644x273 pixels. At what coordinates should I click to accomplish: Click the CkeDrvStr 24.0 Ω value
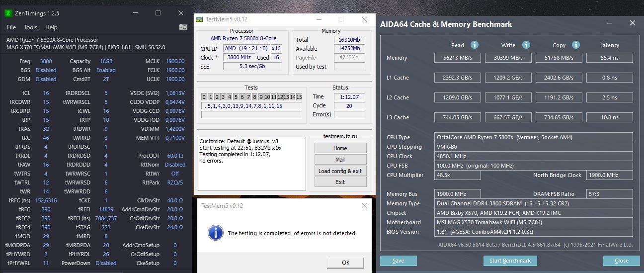click(175, 227)
